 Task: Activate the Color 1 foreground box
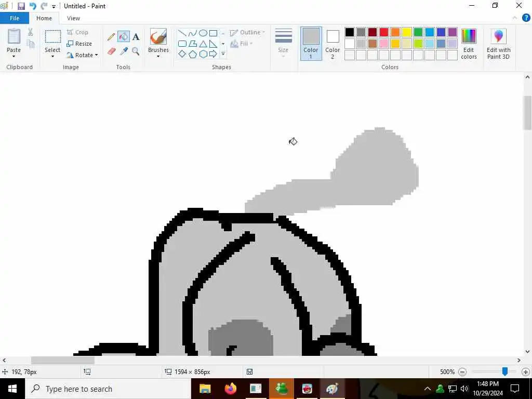[311, 44]
